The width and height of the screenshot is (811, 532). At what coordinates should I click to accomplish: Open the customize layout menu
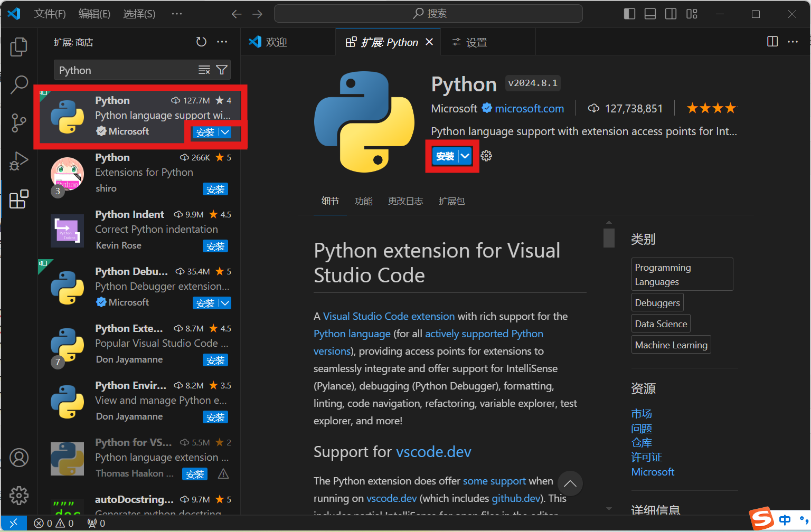(x=692, y=14)
